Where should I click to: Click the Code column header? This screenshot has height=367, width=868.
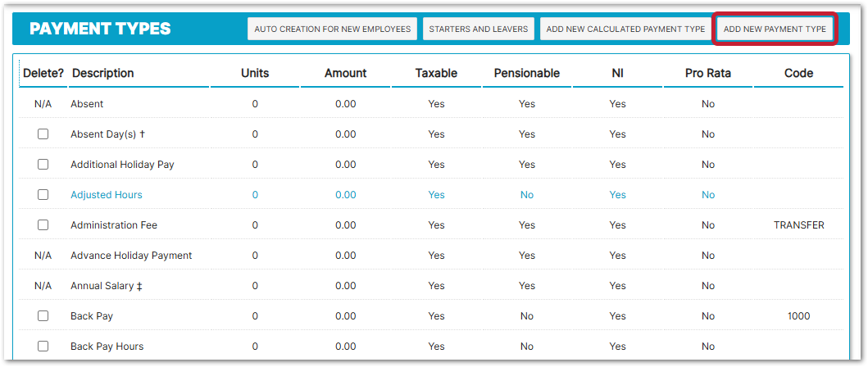point(798,73)
